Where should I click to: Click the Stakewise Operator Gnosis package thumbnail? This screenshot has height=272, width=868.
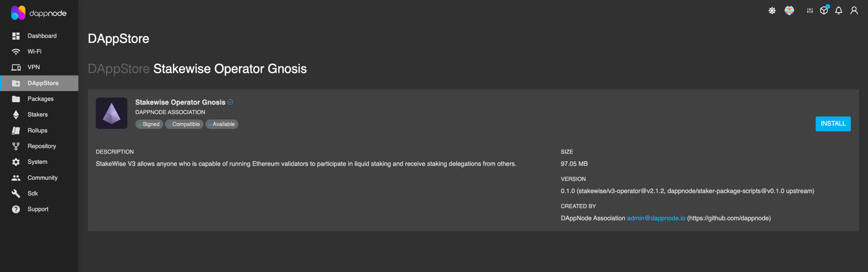[112, 113]
